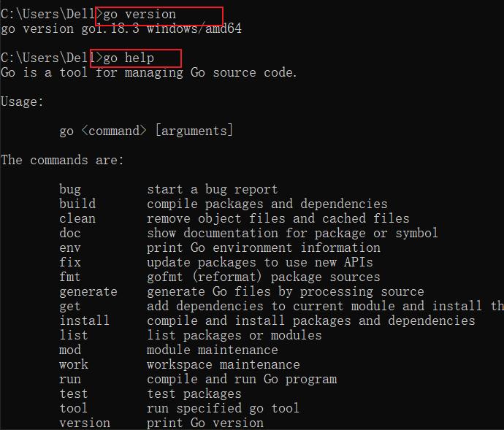Click the 'work' command name

click(x=73, y=365)
